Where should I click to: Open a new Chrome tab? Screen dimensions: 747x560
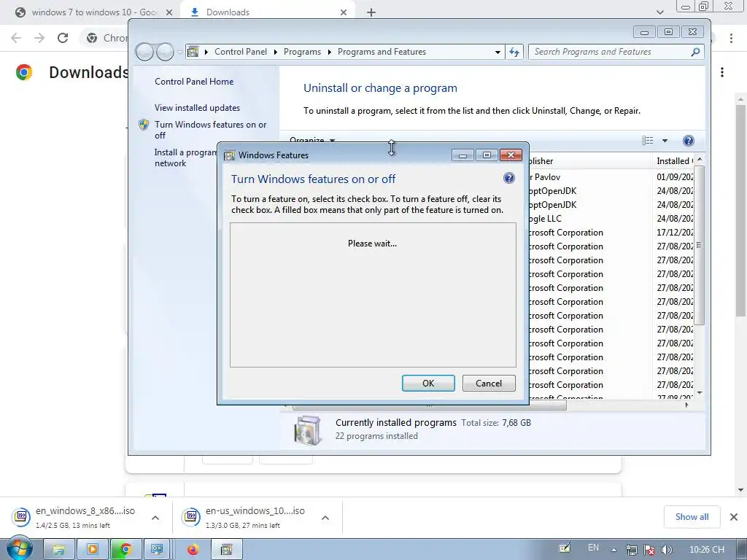pos(371,12)
